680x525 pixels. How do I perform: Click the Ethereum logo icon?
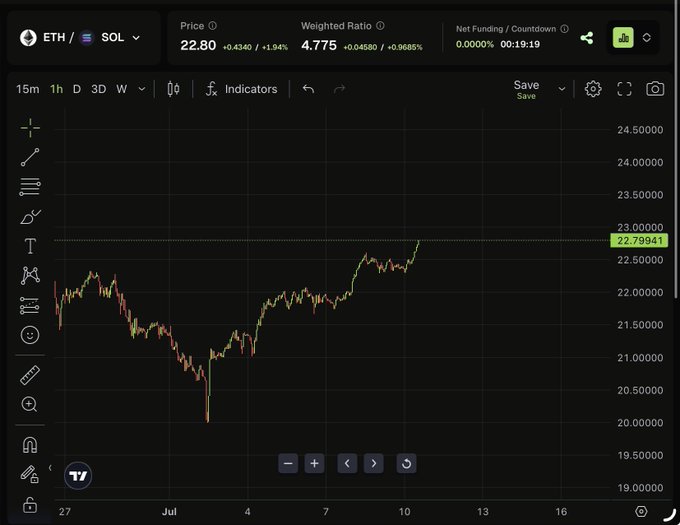point(28,38)
